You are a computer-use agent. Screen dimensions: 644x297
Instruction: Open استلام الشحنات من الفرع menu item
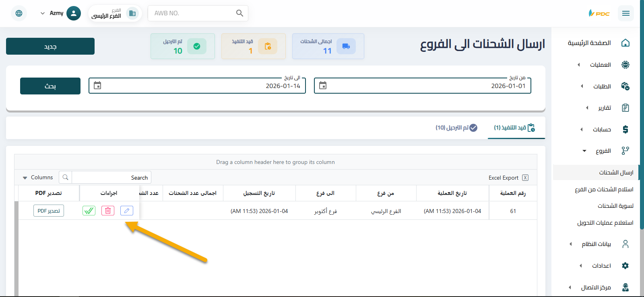tap(604, 189)
